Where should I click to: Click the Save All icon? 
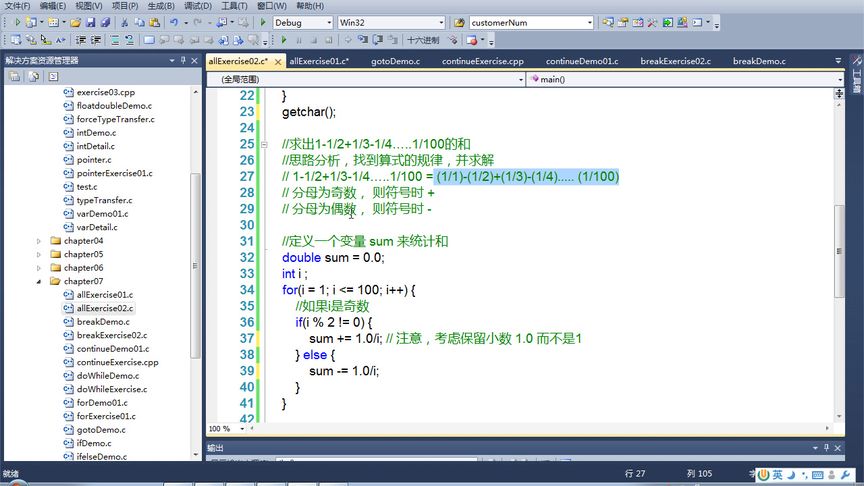click(105, 23)
